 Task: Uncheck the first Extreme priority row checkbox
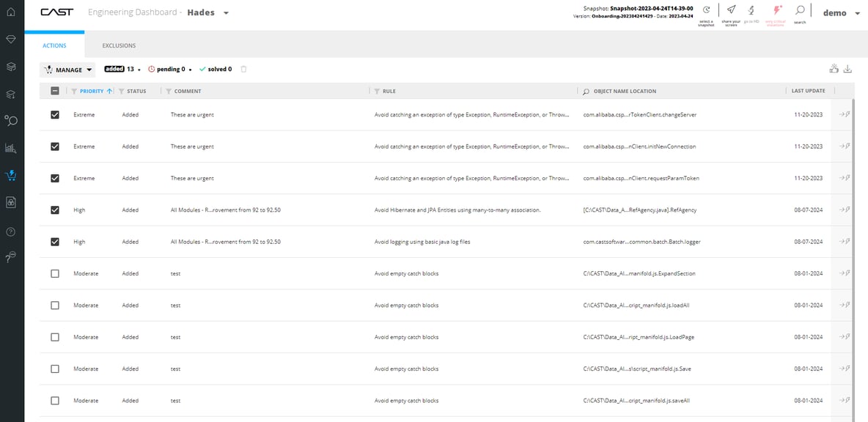(55, 115)
